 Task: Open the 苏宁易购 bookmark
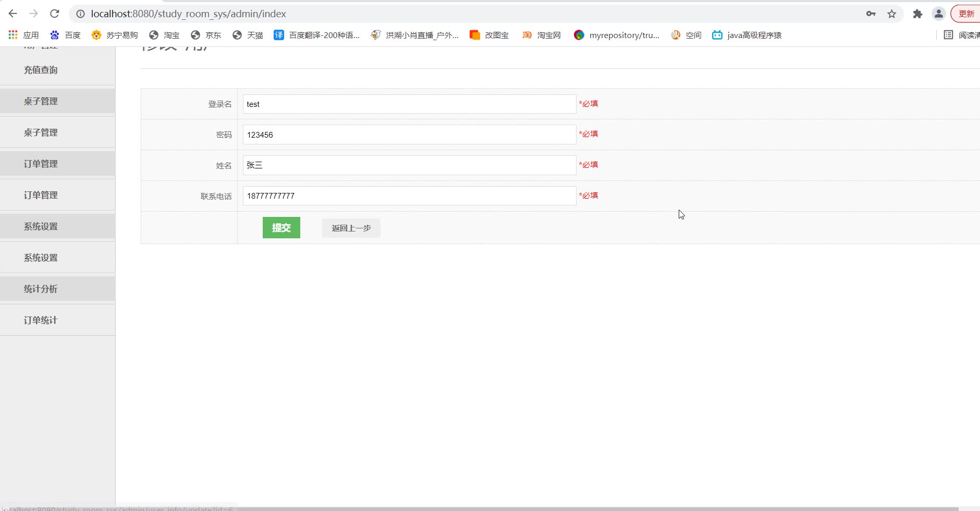(x=115, y=35)
